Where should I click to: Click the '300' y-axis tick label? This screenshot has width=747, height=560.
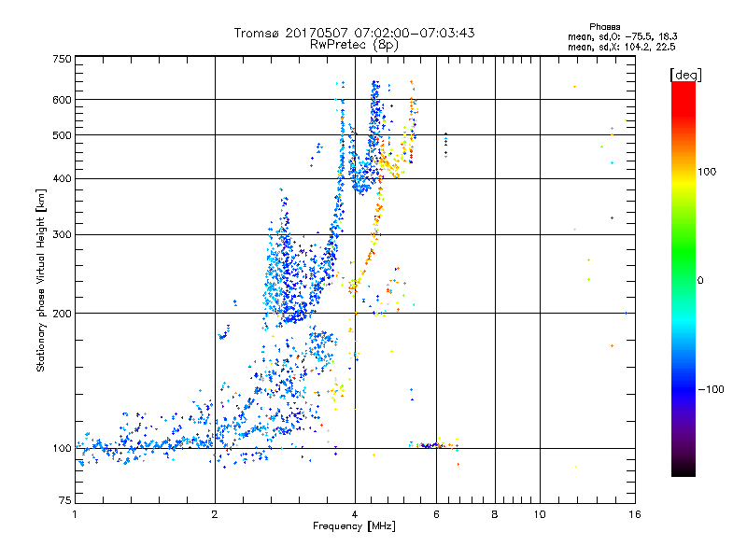pyautogui.click(x=62, y=235)
